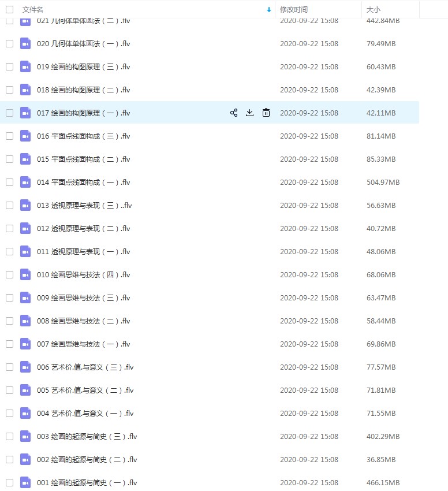
Task: Click video icon of 019 绘画的构图原理（三）
Action: pyautogui.click(x=25, y=66)
